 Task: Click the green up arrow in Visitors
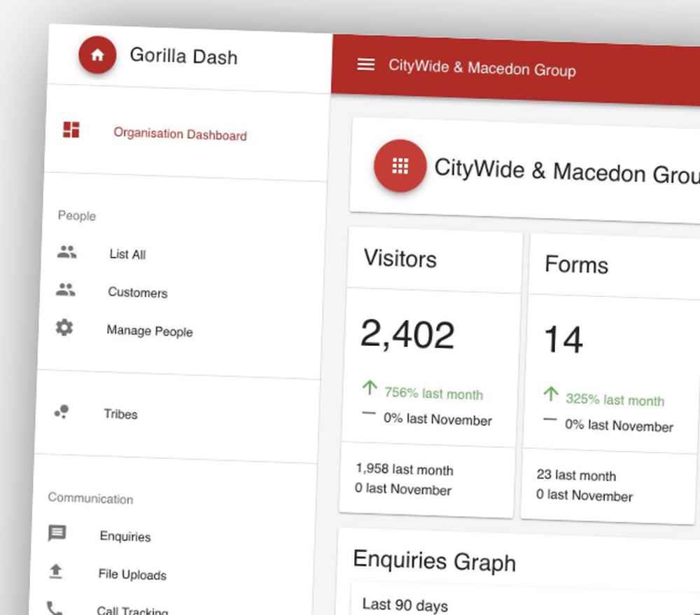(370, 387)
